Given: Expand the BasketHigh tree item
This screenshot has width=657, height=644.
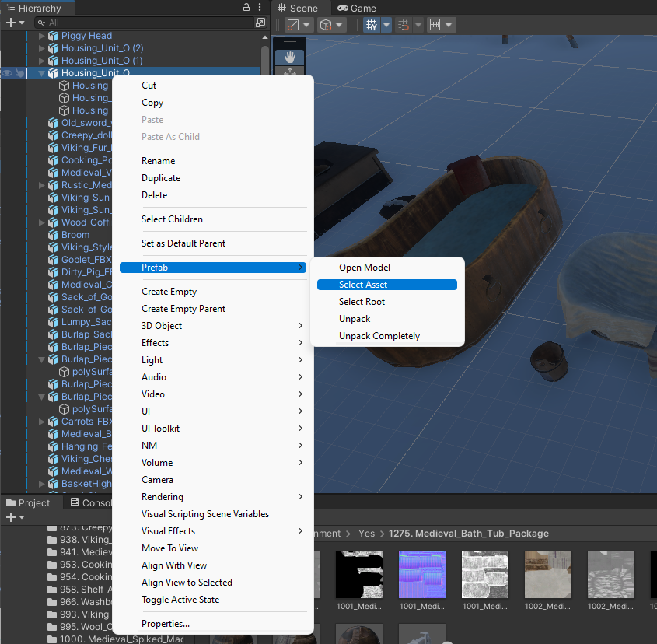Looking at the screenshot, I should tap(41, 484).
